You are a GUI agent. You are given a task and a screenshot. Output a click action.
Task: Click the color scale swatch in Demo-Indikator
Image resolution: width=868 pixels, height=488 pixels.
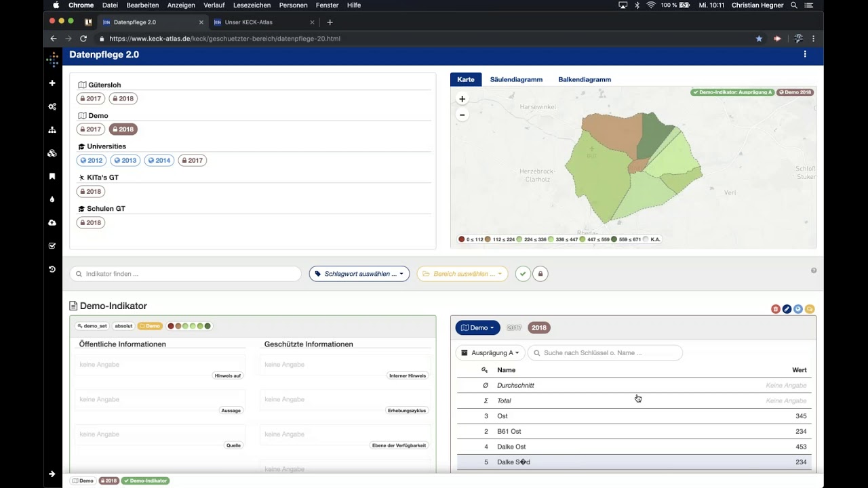pyautogui.click(x=189, y=326)
